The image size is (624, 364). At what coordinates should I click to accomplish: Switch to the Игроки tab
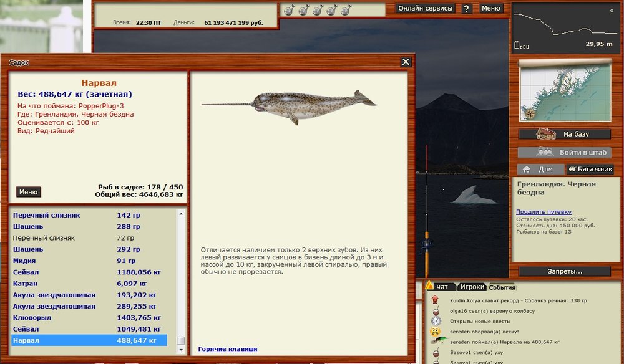pyautogui.click(x=471, y=287)
